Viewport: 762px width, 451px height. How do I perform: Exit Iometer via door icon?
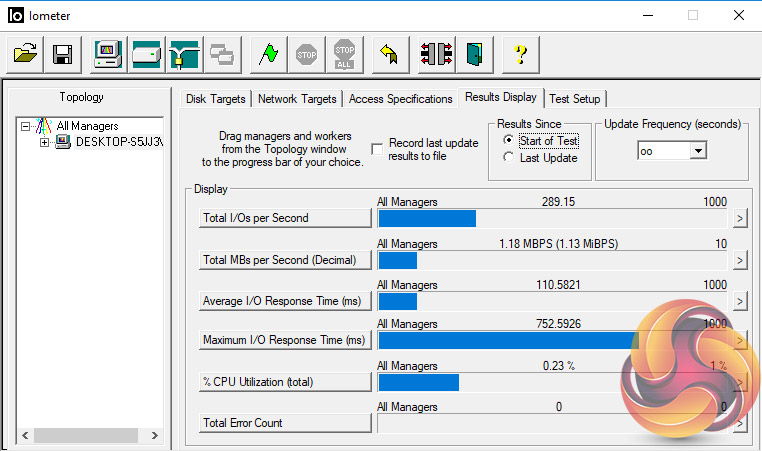[474, 54]
